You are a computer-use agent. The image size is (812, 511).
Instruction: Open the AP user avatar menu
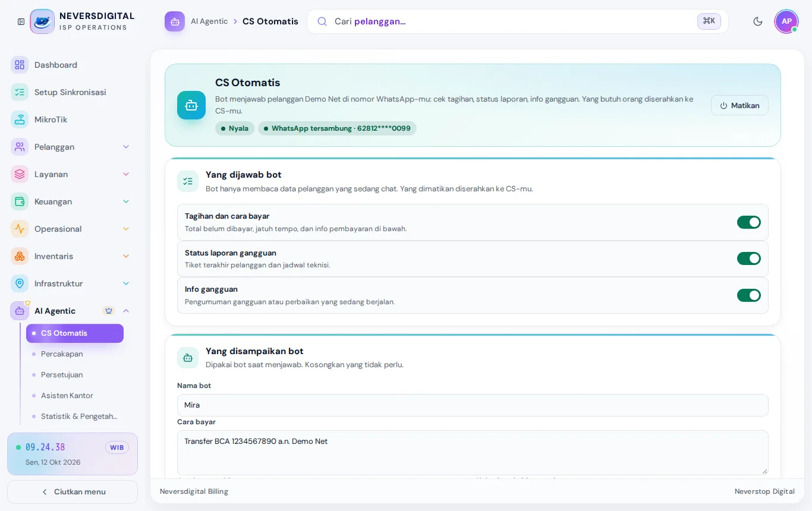tap(786, 21)
